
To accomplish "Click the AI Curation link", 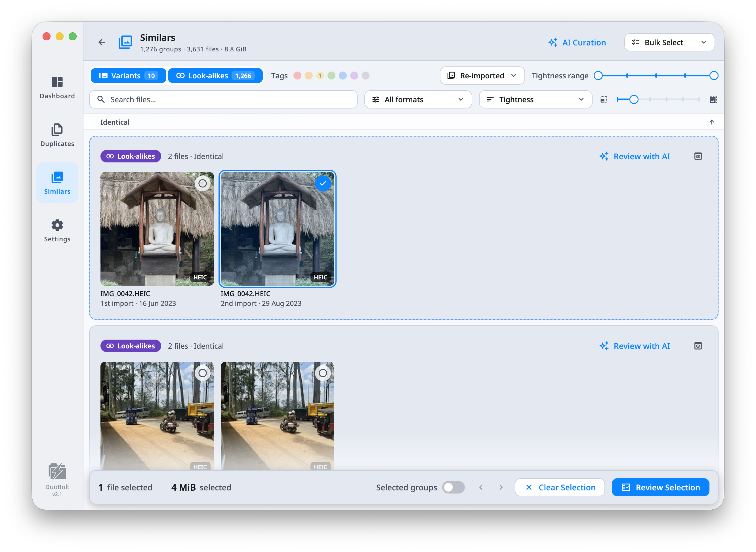I will 577,42.
